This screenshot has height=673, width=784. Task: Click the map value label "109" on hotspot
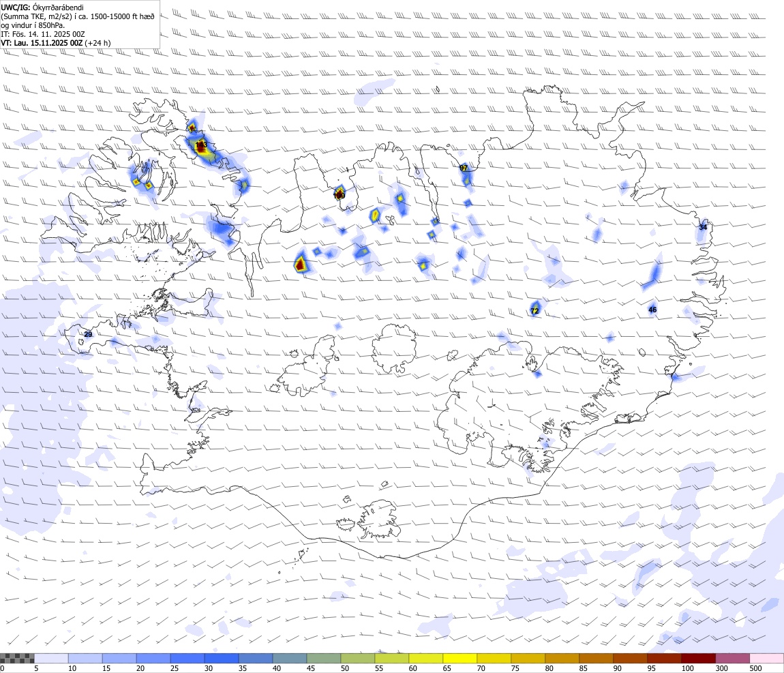[x=339, y=196]
